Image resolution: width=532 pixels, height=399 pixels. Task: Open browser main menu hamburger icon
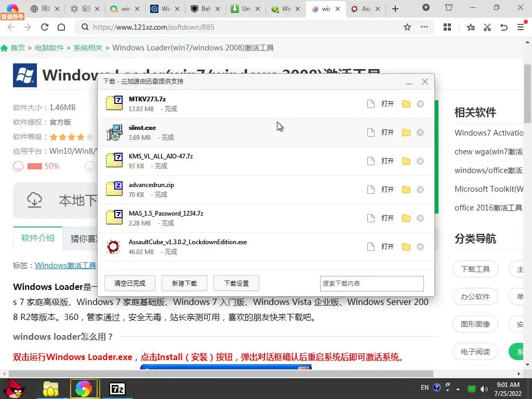(521, 27)
